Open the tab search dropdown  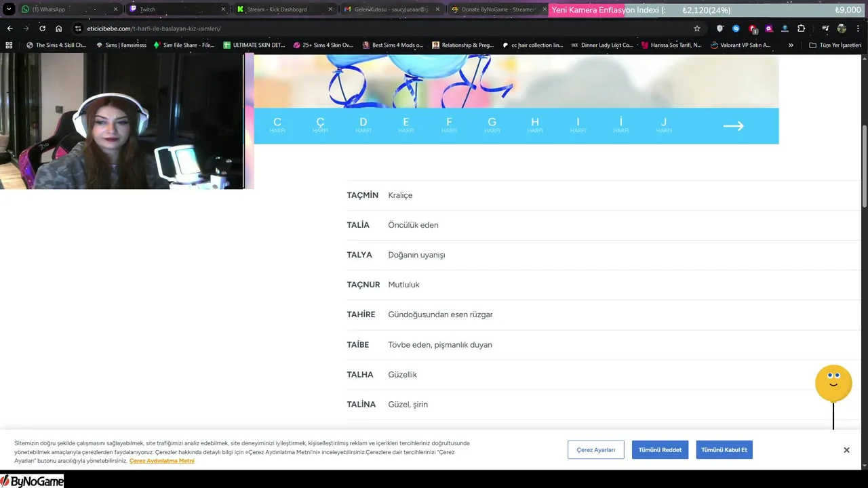(9, 9)
